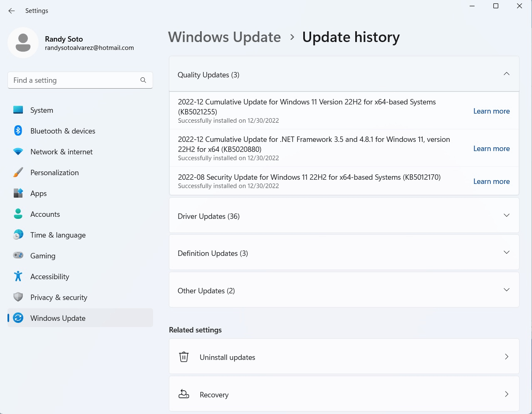This screenshot has height=414, width=532.
Task: Click the Quality Updates (3) heading
Action: (x=208, y=75)
